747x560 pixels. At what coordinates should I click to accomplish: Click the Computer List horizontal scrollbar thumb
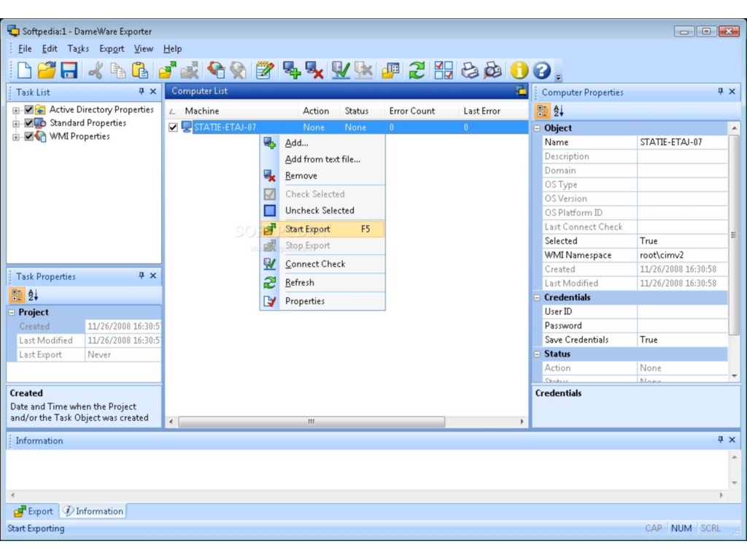click(311, 422)
